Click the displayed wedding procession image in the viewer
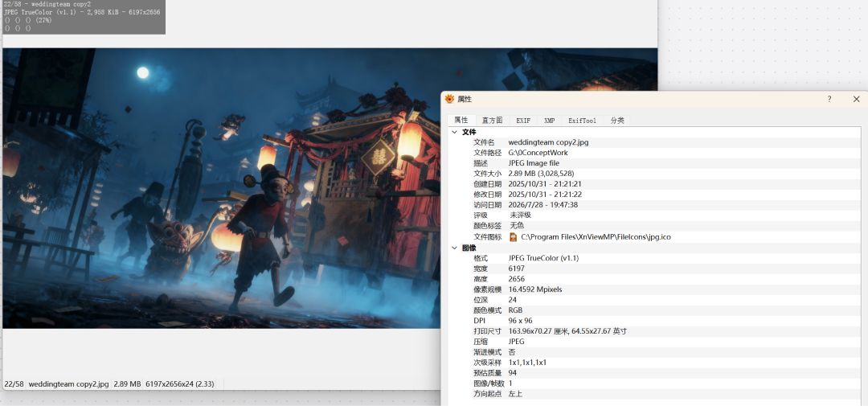Viewport: 868px width, 406px height. click(330, 188)
